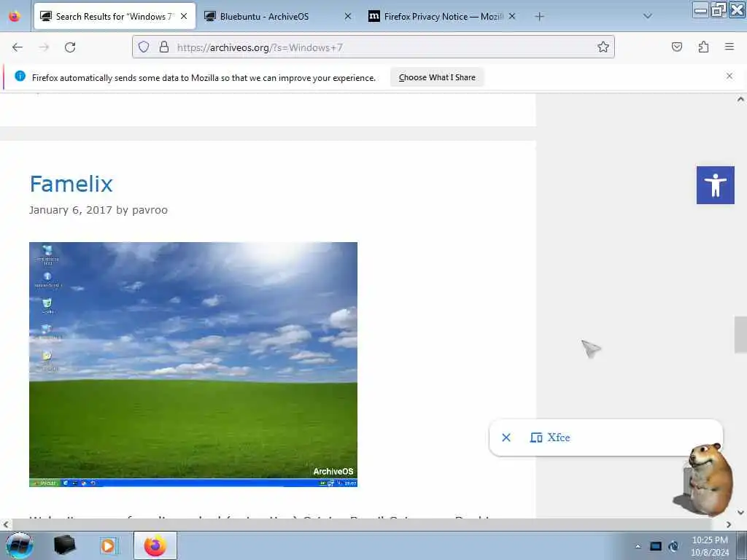The image size is (747, 560).
Task: Open the clock showing 10:25 PM
Action: pyautogui.click(x=710, y=546)
